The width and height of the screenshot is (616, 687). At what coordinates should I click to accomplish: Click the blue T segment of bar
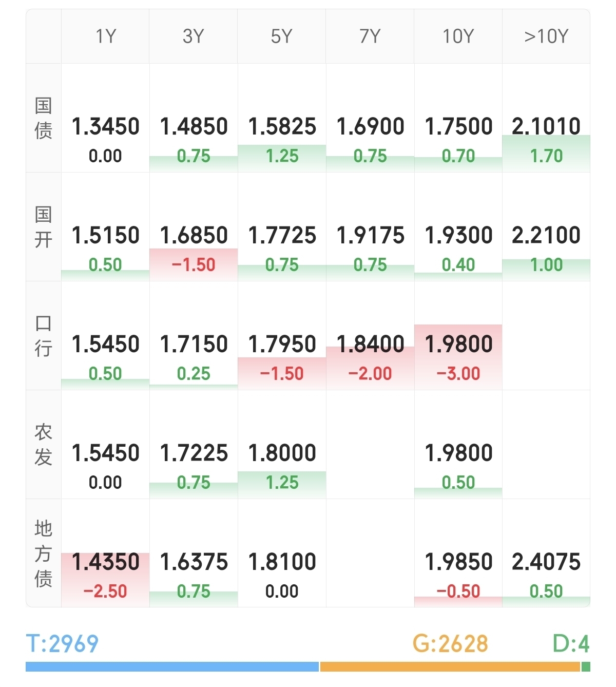(x=172, y=667)
